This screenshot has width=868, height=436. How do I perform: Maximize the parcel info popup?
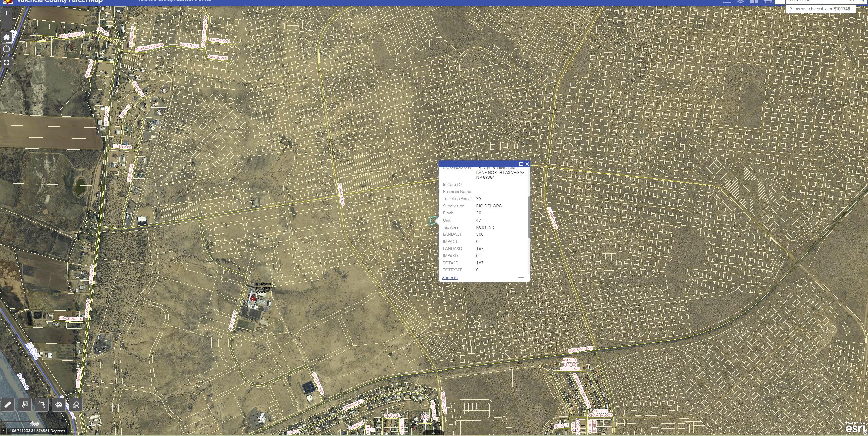point(521,164)
